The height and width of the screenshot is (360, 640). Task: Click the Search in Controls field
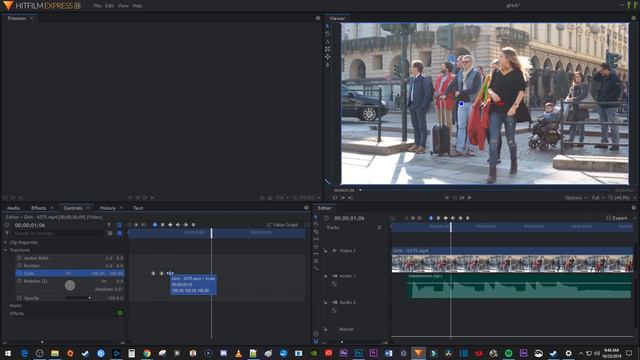[x=58, y=233]
